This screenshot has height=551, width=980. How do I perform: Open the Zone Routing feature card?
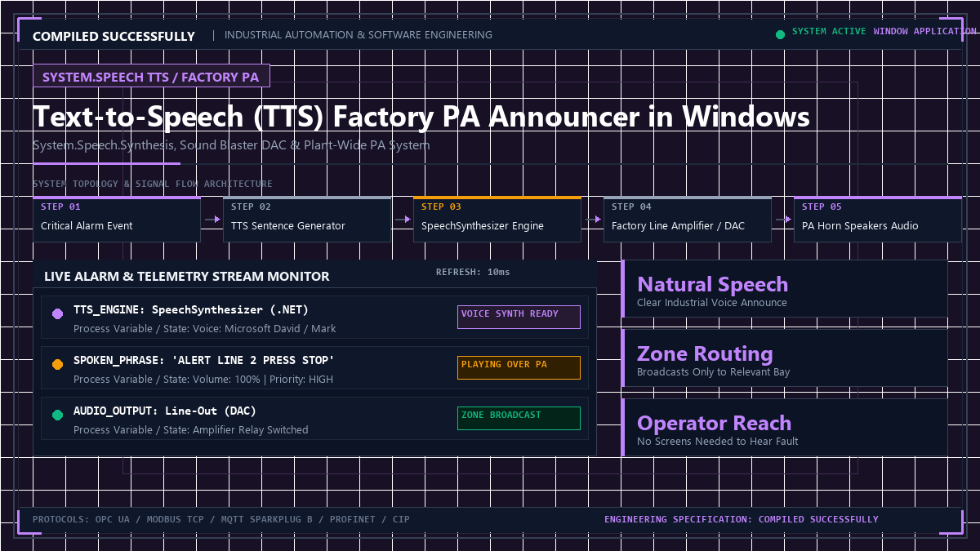785,358
